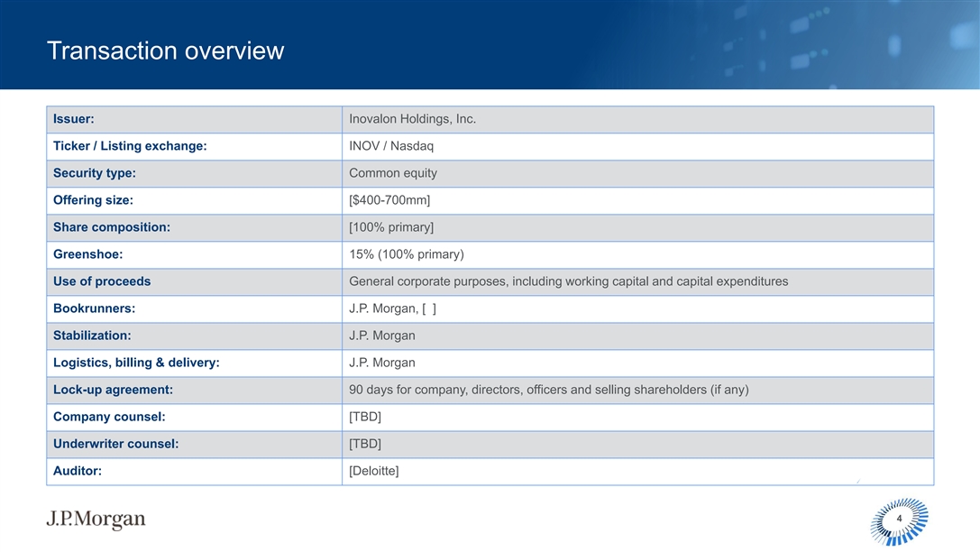Click the Bookrunners value cell
This screenshot has width=980, height=552.
393,308
